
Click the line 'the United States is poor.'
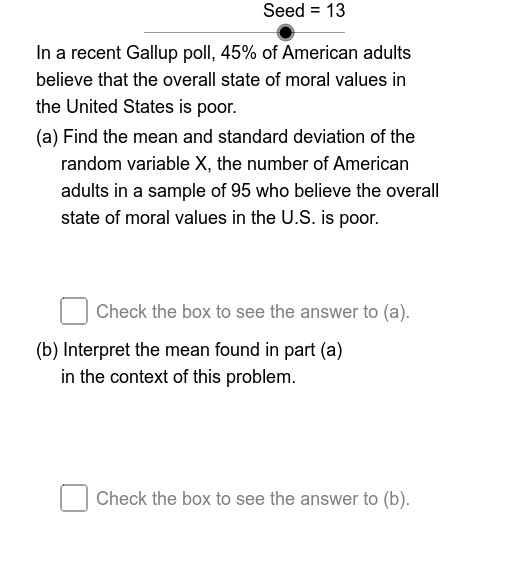[x=136, y=107]
